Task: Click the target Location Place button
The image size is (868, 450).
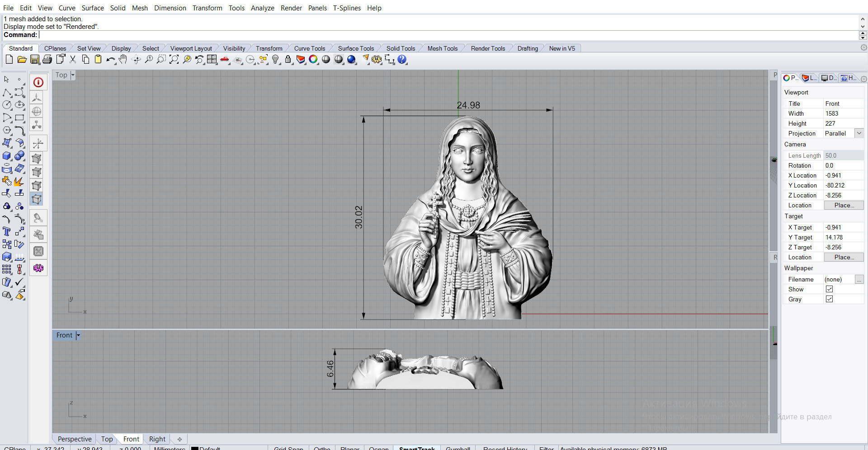Action: pos(844,257)
